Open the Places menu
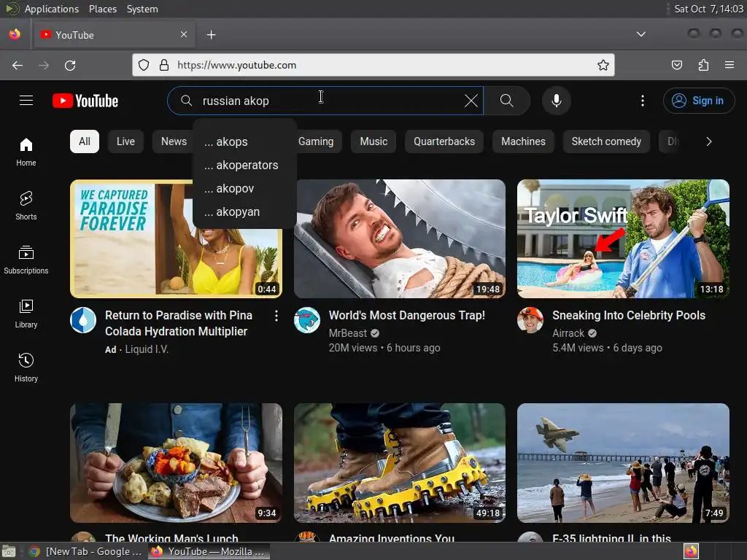The height and width of the screenshot is (560, 747). click(x=102, y=9)
